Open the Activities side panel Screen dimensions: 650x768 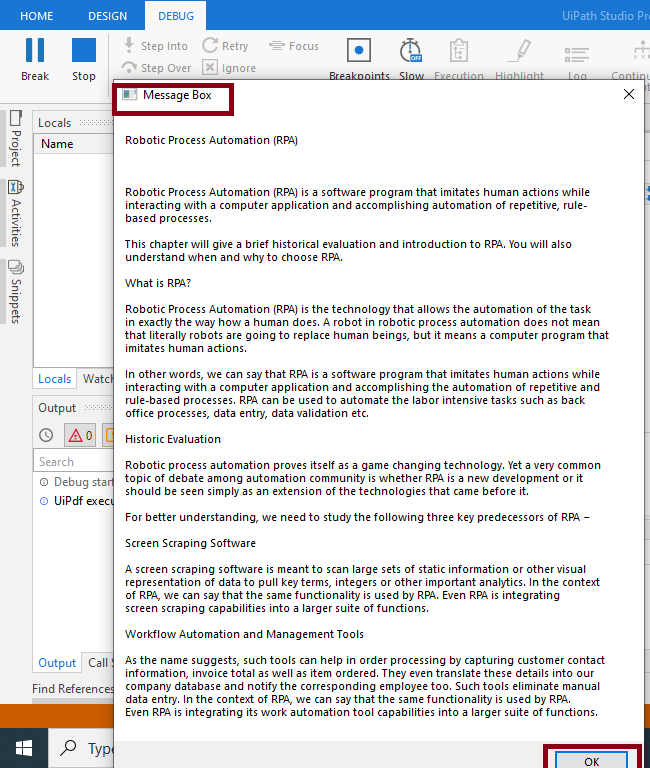click(x=16, y=214)
